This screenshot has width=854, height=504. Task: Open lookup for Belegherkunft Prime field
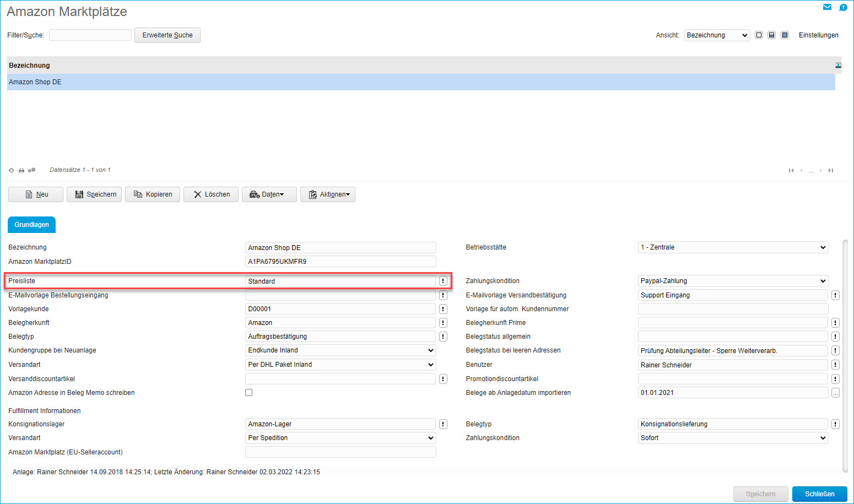(x=835, y=323)
